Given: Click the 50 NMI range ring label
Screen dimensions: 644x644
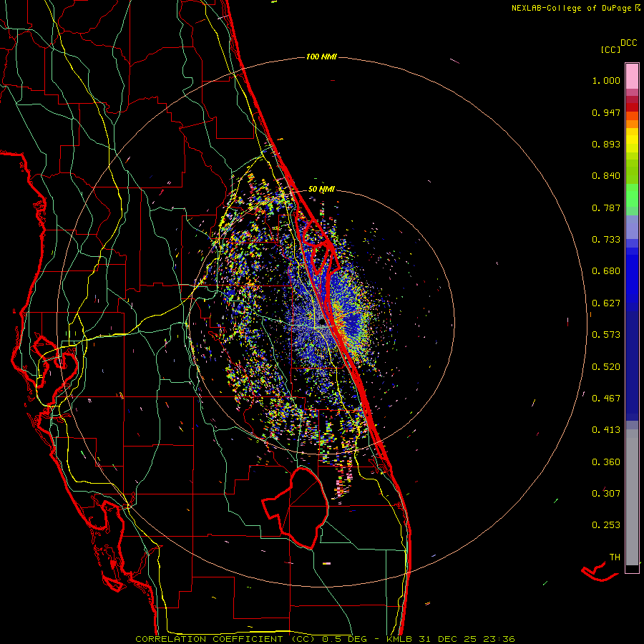Looking at the screenshot, I should (x=321, y=190).
